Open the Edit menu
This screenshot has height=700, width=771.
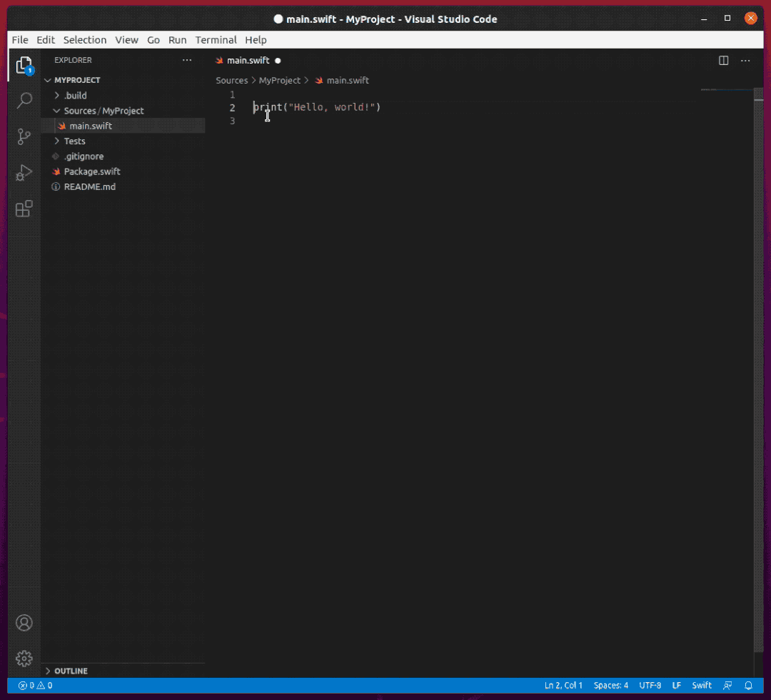coord(46,40)
